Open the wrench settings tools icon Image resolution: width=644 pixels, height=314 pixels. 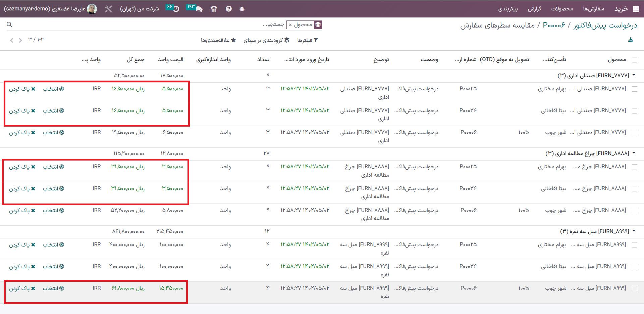[108, 9]
